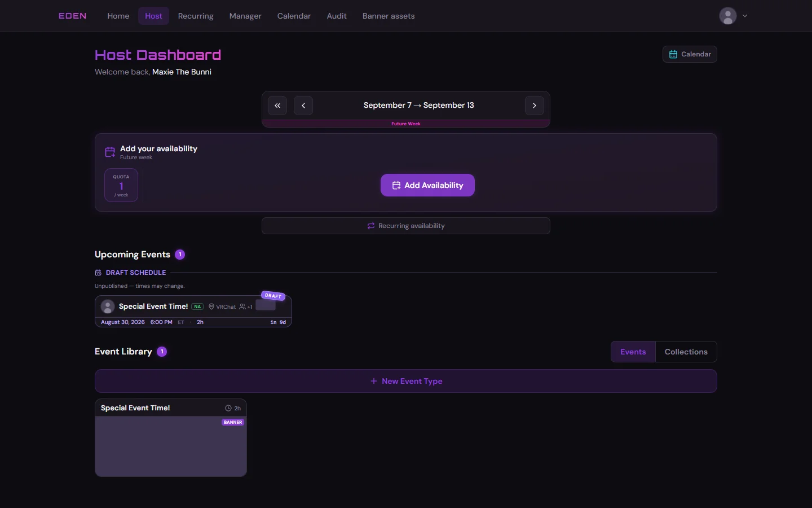
Task: Go to the previous week
Action: pos(303,106)
